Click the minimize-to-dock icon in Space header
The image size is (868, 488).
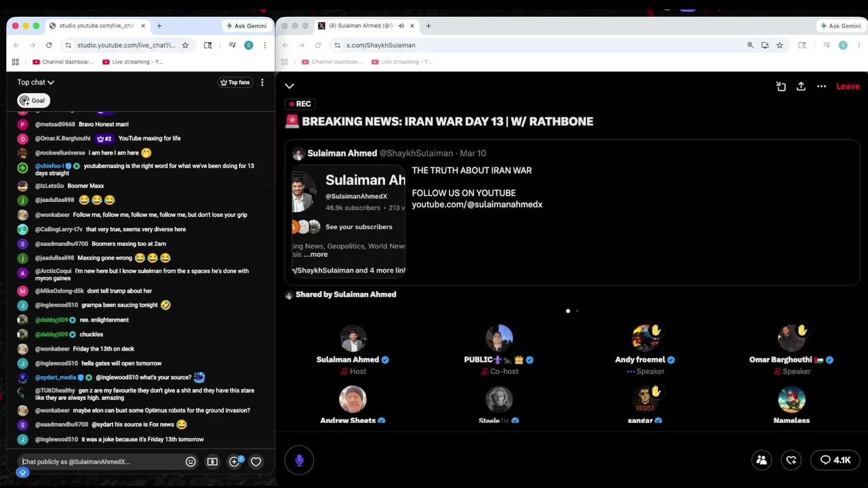[781, 86]
